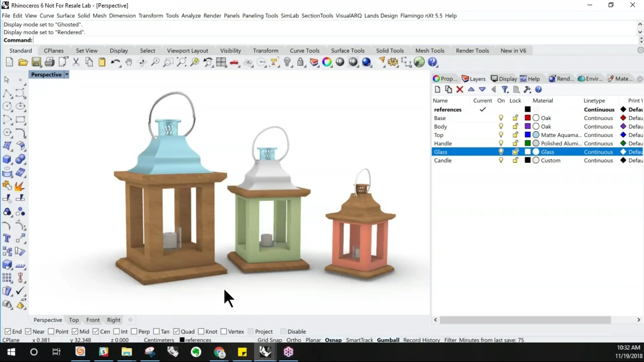
Task: Click Record History in the status bar
Action: [x=421, y=340]
